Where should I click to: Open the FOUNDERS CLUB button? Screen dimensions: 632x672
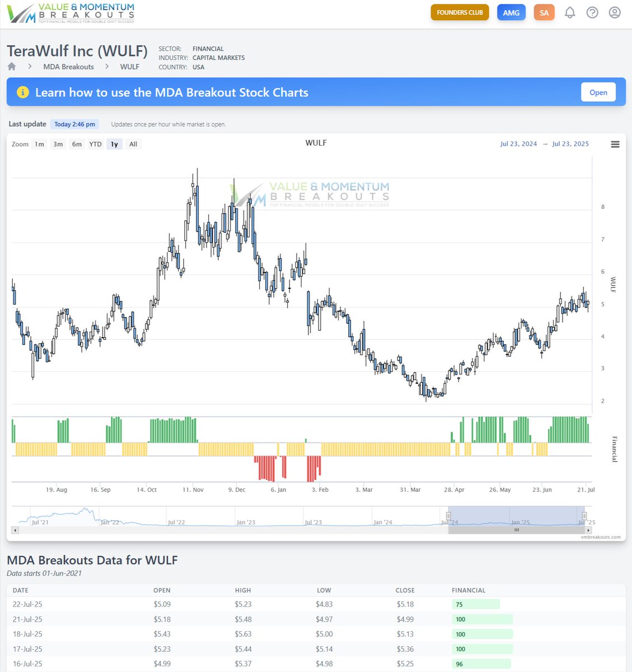point(460,12)
